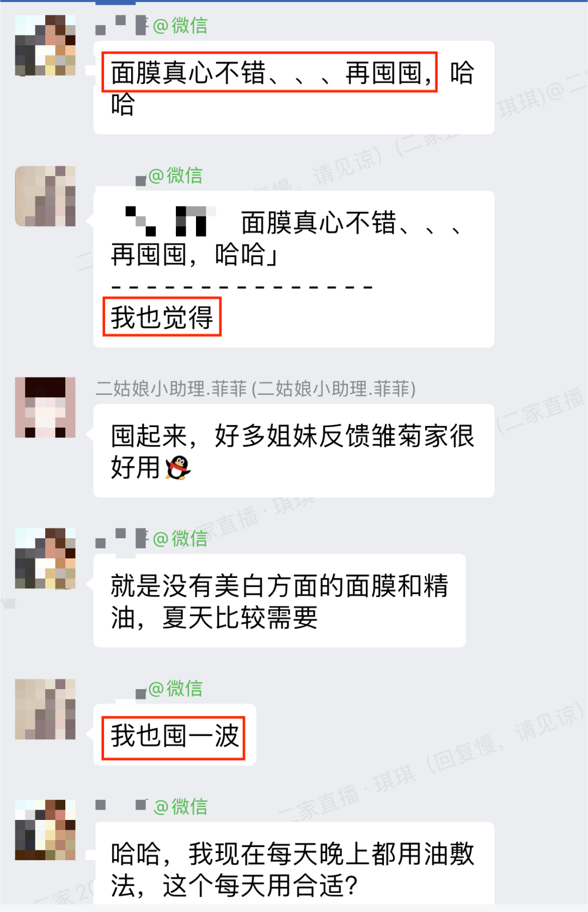Screen dimensions: 588x912
Task: Click the @微信 label above the 油敷法 message
Action: click(180, 806)
